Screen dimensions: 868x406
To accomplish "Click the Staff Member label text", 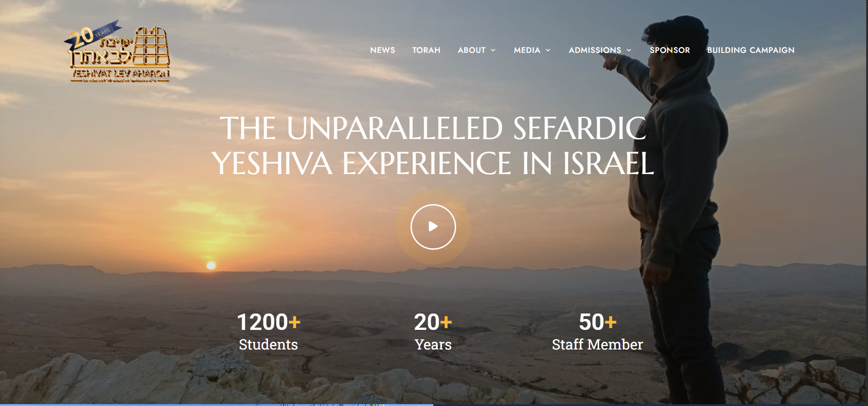I will 597,344.
